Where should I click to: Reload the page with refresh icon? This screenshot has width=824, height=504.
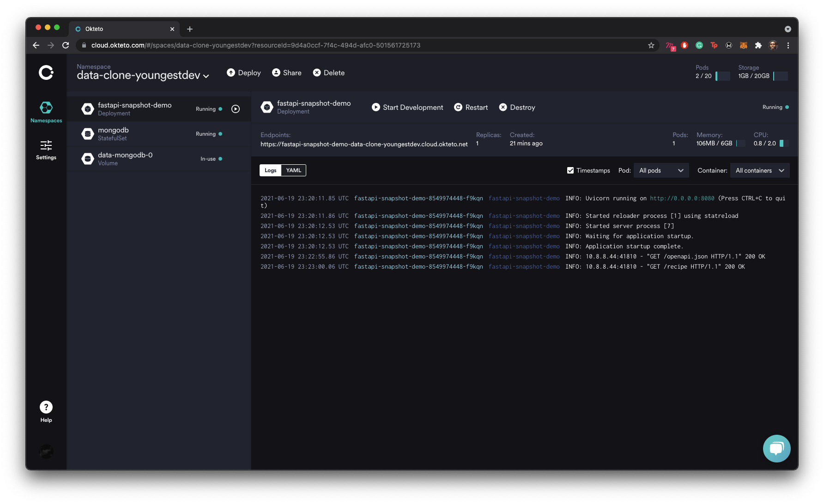click(66, 45)
